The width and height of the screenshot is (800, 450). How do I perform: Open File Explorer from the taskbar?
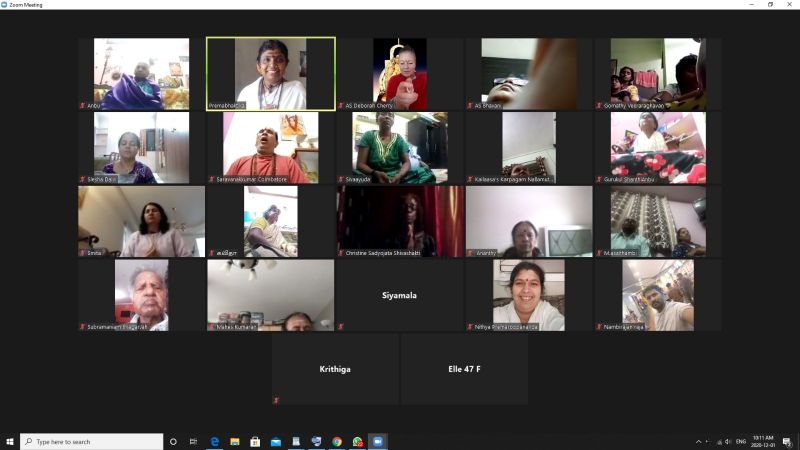pos(235,441)
